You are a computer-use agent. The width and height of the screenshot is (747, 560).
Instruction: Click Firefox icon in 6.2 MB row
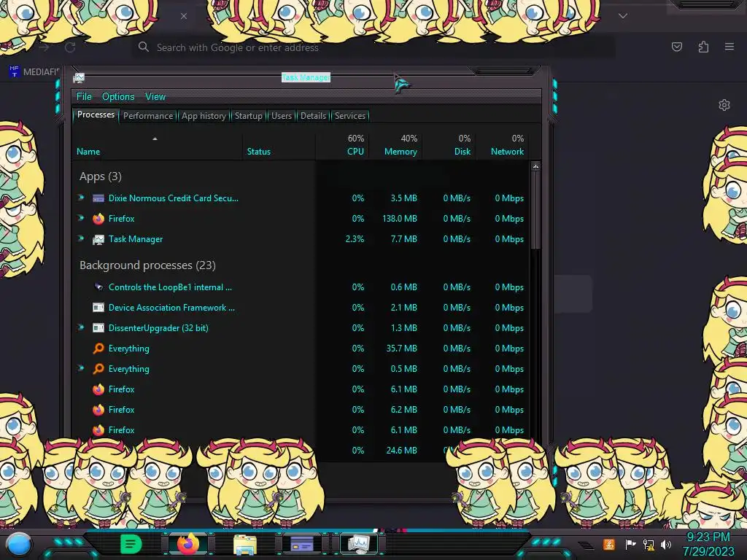click(98, 410)
